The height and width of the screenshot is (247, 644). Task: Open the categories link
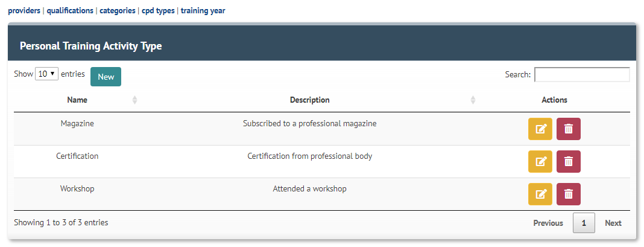(118, 11)
